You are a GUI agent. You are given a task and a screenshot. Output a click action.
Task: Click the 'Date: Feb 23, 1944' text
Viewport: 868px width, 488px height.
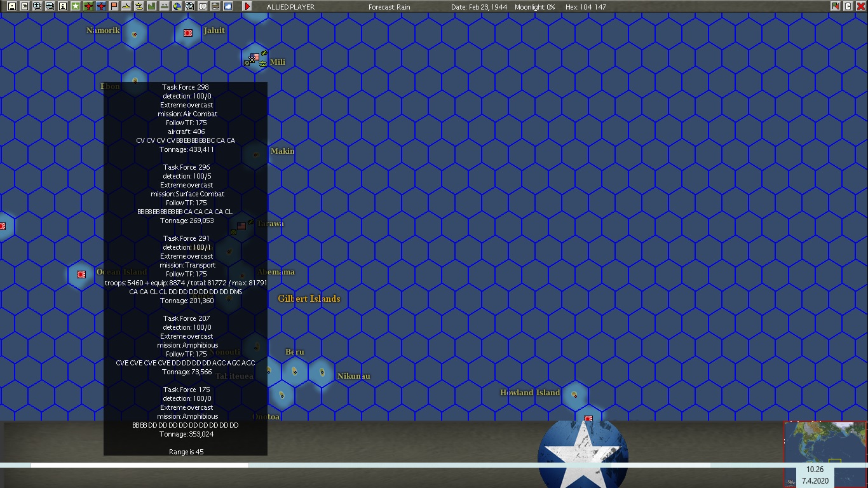tap(479, 7)
